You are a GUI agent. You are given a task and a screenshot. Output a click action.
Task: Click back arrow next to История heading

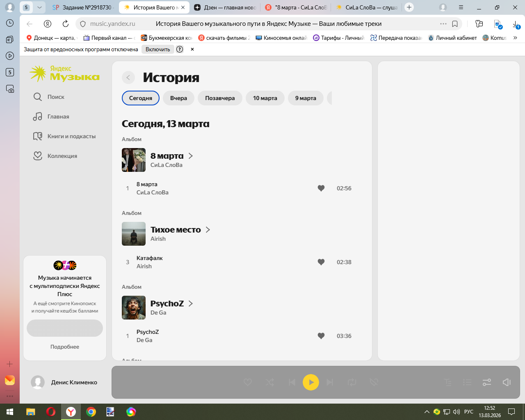pos(128,78)
